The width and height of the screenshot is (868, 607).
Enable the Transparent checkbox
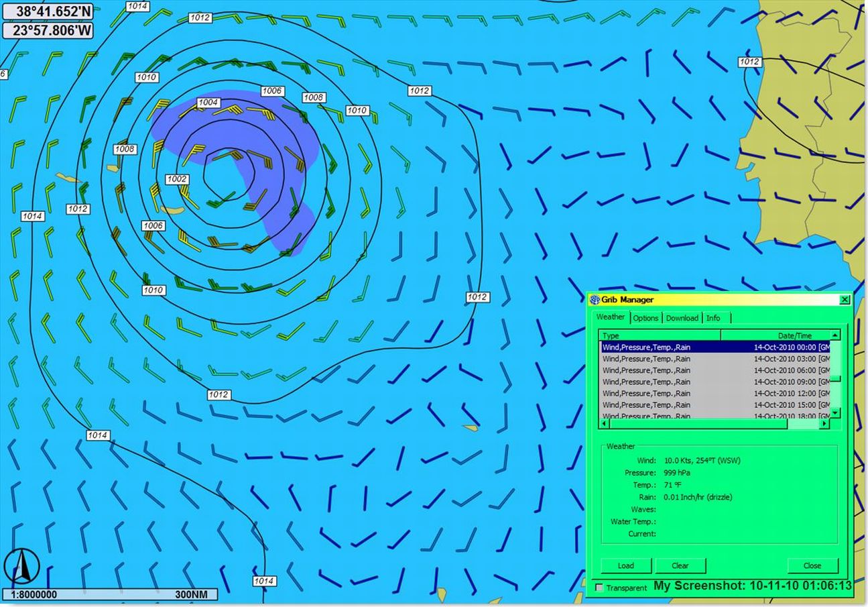599,588
